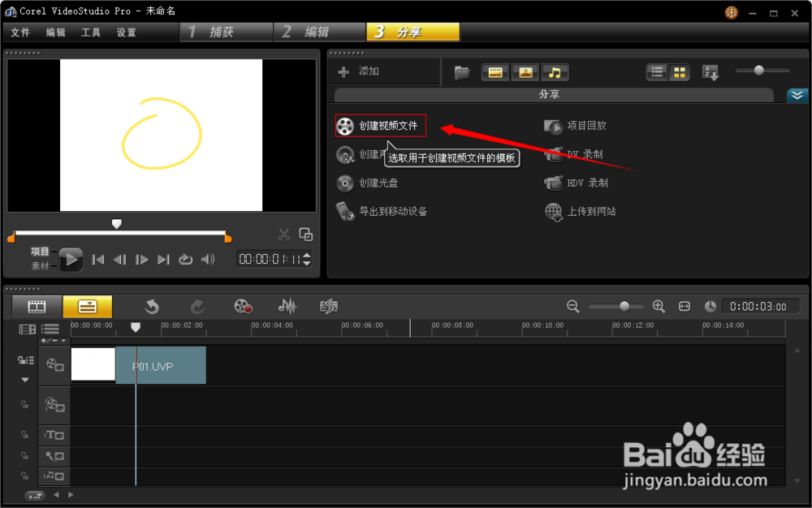The image size is (812, 508).
Task: Zoom in the timeline
Action: [x=659, y=306]
